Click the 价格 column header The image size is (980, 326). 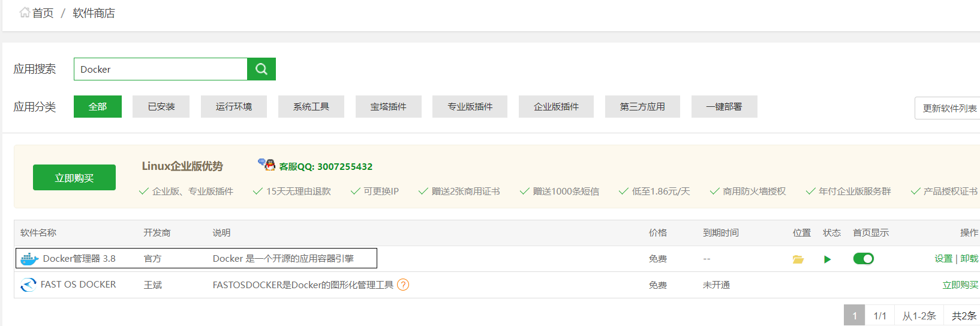pos(658,233)
